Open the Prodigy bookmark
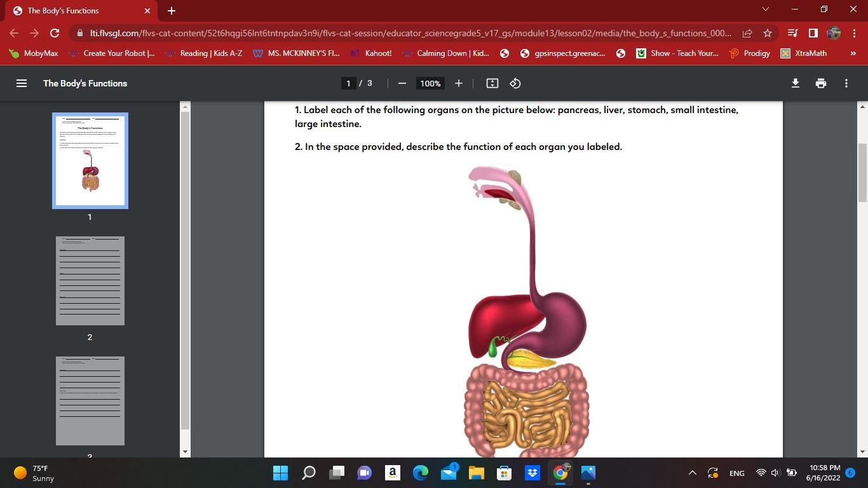The width and height of the screenshot is (868, 488). [750, 53]
